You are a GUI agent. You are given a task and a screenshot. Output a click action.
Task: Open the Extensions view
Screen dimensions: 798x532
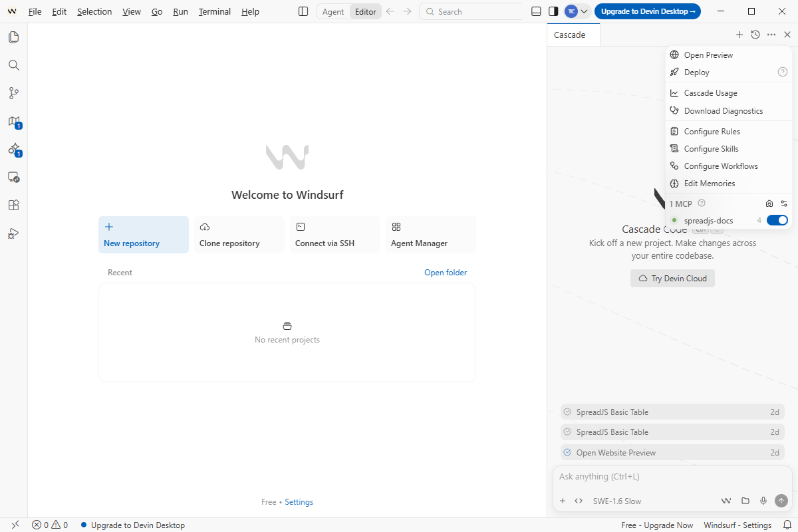[x=13, y=205]
